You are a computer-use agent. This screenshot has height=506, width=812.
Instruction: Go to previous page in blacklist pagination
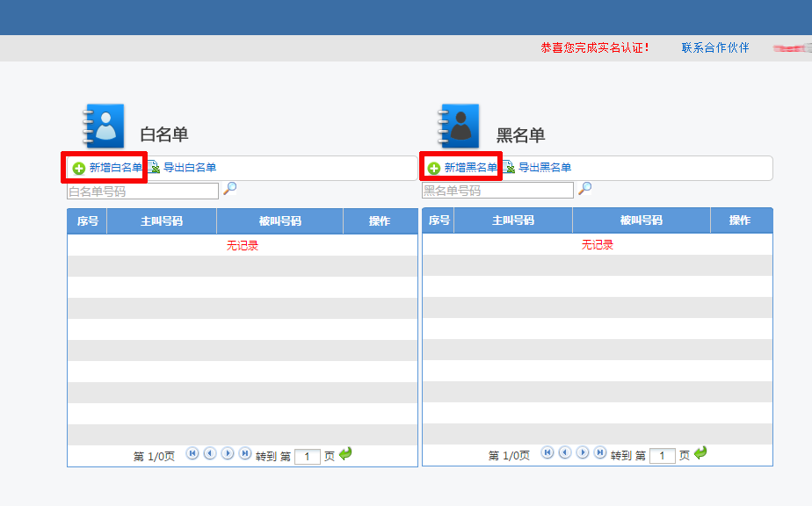coord(563,453)
